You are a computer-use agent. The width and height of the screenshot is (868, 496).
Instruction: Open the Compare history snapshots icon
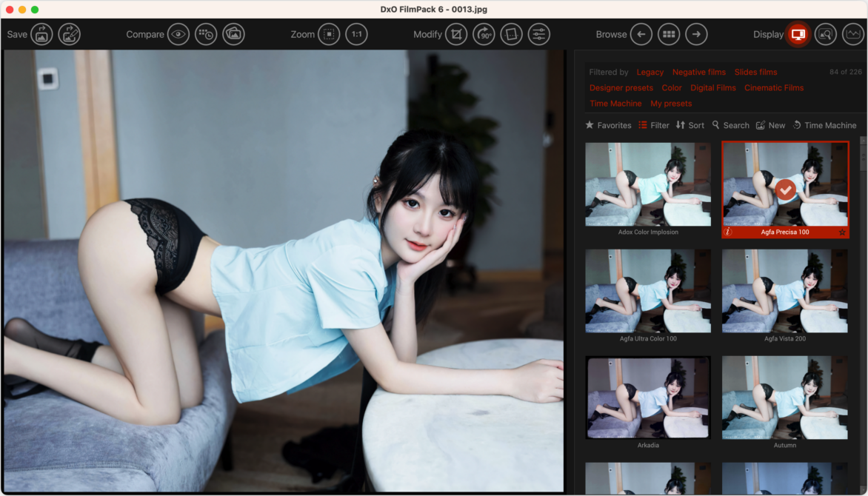pos(206,34)
